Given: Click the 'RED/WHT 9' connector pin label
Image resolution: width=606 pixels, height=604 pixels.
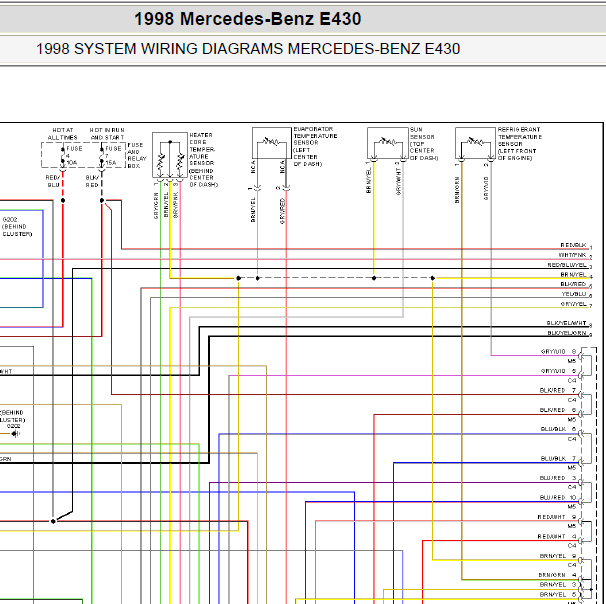Looking at the screenshot, I should coord(557,517).
